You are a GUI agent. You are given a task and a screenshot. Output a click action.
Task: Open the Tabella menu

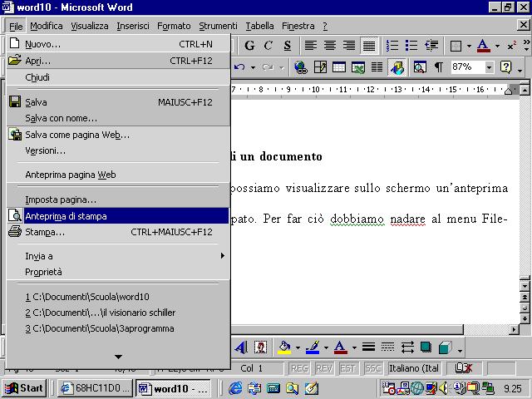[x=259, y=26]
